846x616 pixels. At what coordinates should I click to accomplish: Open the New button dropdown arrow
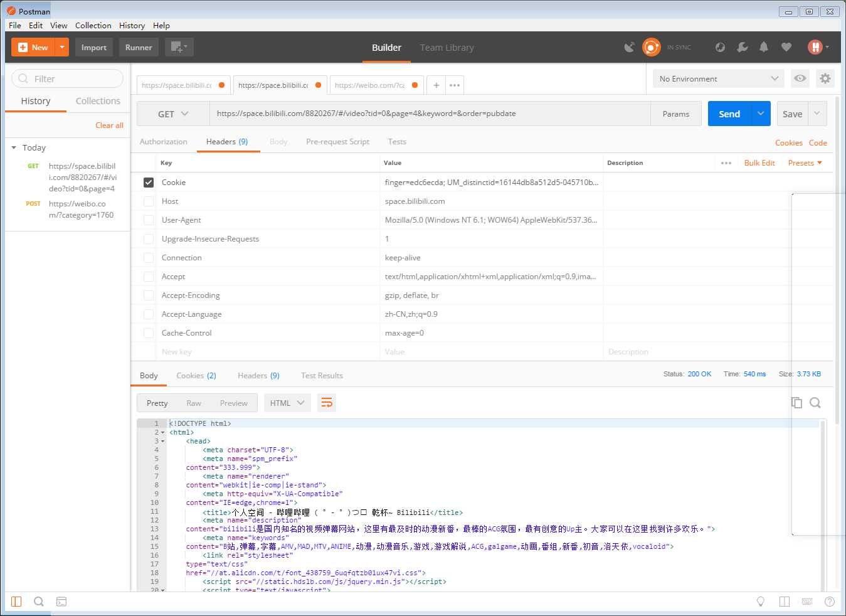[62, 47]
